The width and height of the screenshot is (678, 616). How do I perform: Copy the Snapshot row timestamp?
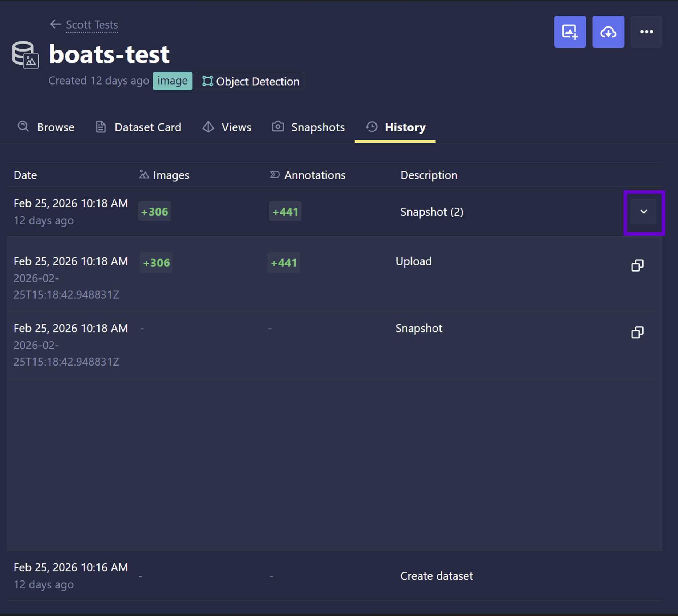pyautogui.click(x=637, y=332)
